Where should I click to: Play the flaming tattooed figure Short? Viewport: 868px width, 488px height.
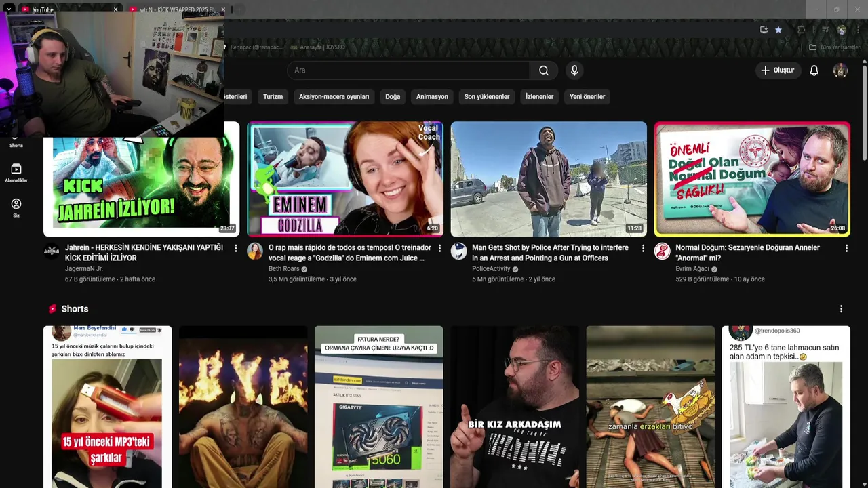(243, 407)
